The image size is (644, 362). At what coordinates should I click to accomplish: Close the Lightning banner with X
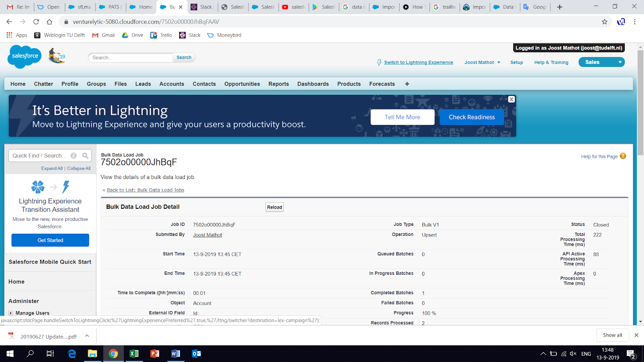(511, 99)
